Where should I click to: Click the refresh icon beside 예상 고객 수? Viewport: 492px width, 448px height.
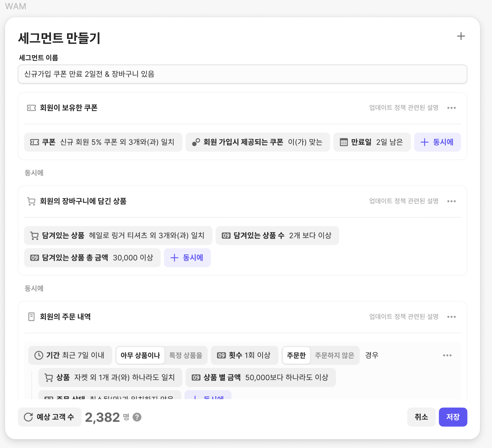[28, 417]
